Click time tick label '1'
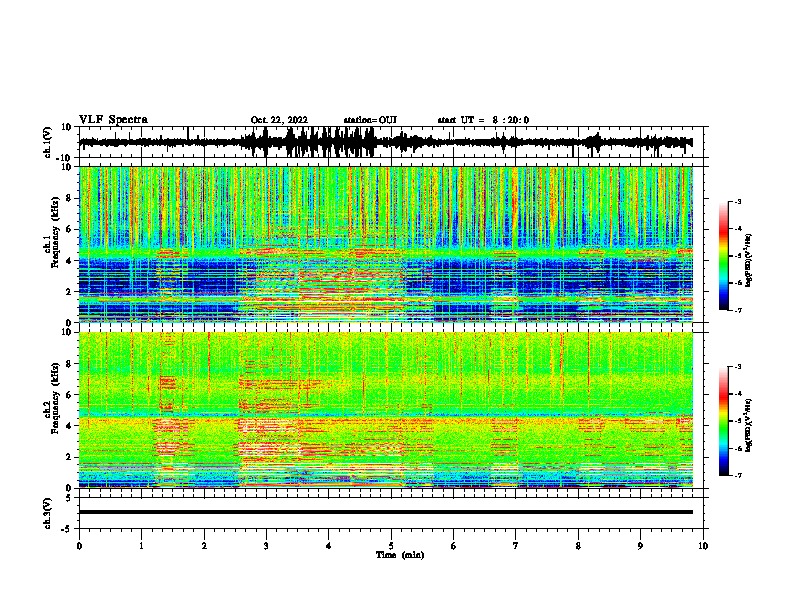 pos(141,546)
